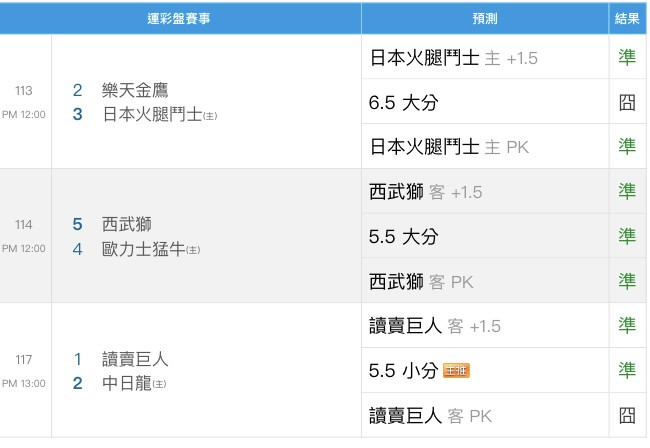Select the 日本火腿鬥士 主 +1.5 prediction
The width and height of the screenshot is (650, 448).
point(453,58)
